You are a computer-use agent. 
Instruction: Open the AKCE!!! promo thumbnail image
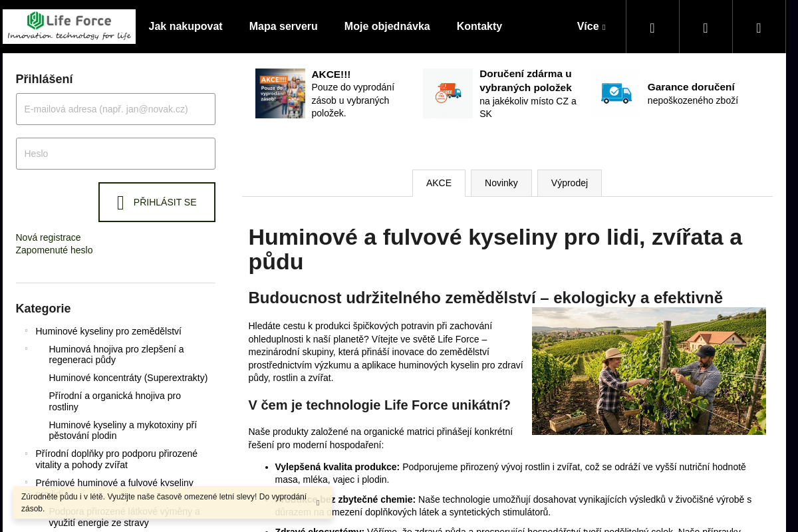point(280,93)
